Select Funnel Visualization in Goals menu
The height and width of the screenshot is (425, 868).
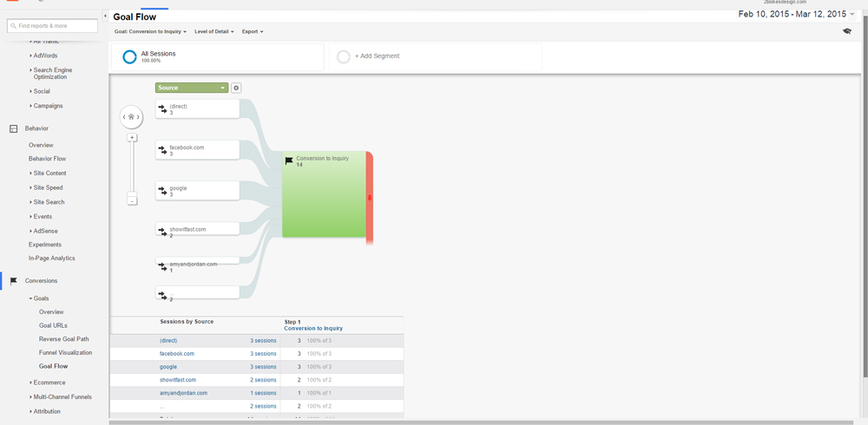65,352
